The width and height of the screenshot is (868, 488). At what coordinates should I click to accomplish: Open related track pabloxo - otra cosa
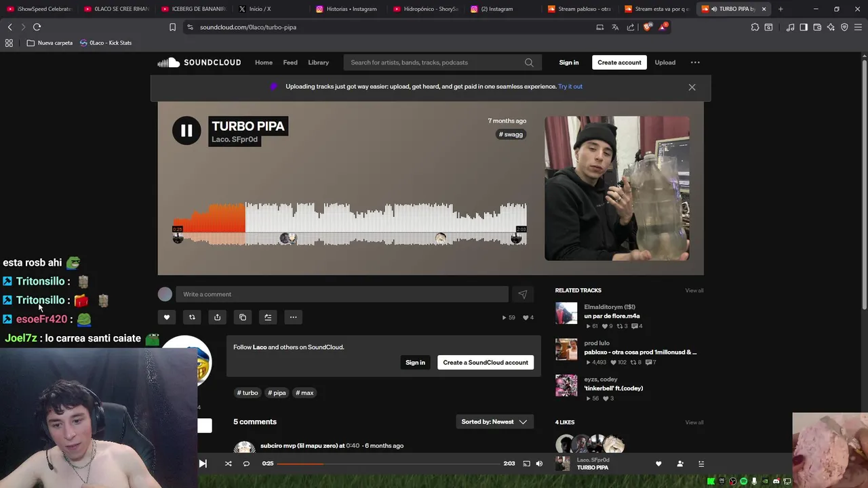(x=640, y=352)
